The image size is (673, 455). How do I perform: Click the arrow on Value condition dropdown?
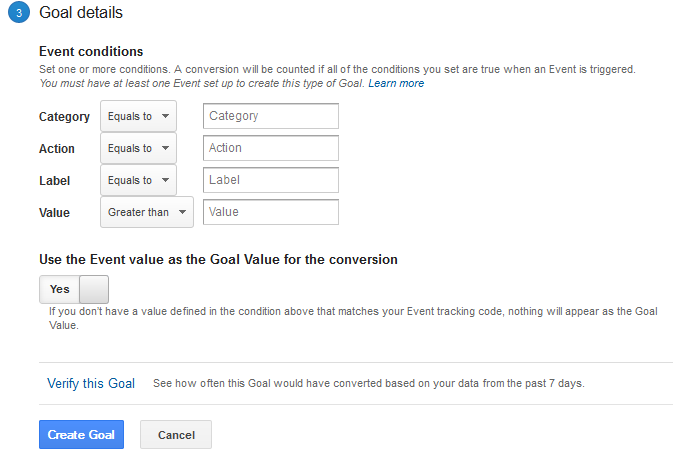point(183,212)
